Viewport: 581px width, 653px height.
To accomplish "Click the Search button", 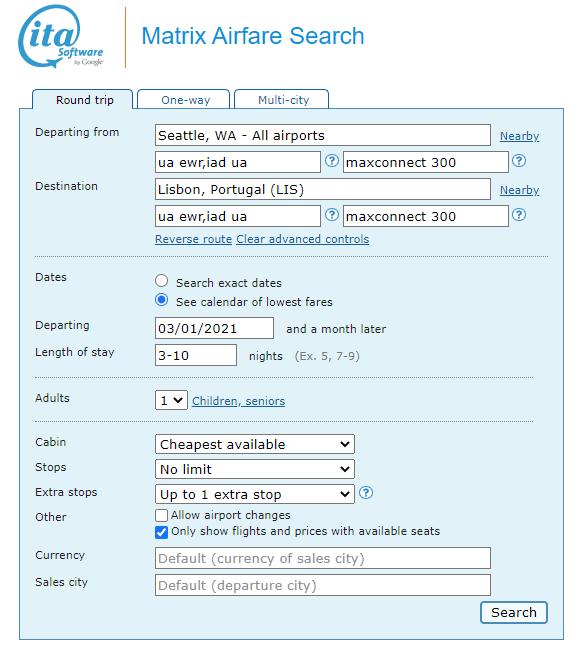I will [x=514, y=613].
